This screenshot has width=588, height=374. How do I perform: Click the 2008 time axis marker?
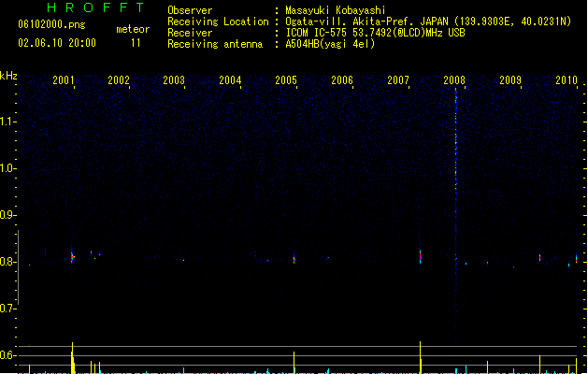click(454, 79)
